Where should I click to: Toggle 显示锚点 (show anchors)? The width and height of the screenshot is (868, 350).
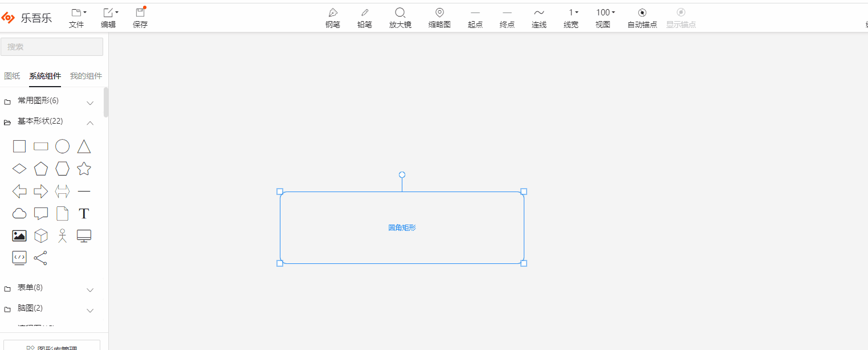(x=680, y=17)
